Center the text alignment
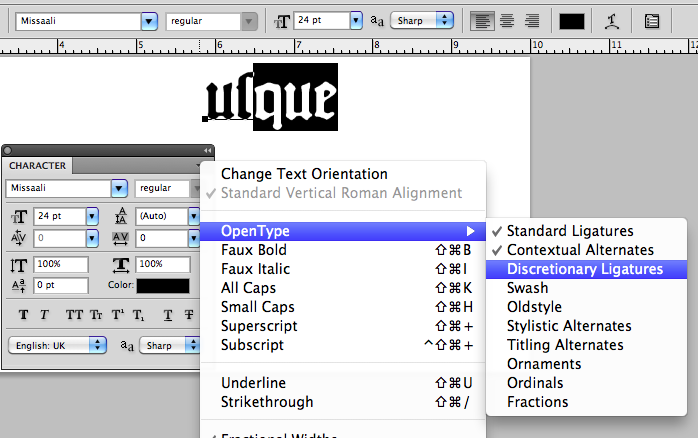 click(508, 20)
